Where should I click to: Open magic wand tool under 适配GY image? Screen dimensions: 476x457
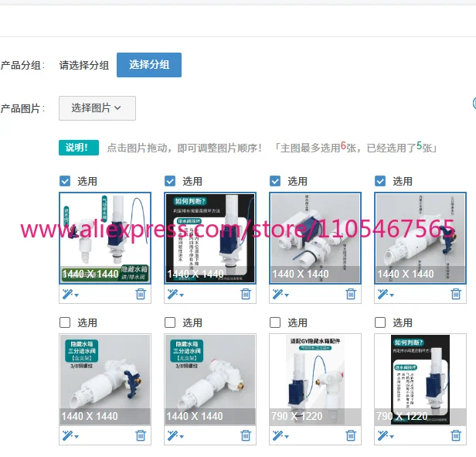tap(280, 435)
